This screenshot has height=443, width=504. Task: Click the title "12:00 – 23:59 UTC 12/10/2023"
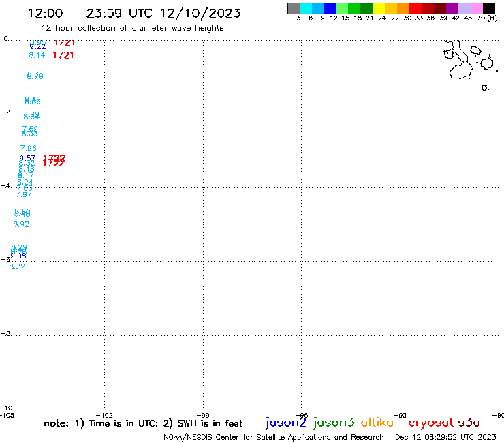tap(134, 13)
